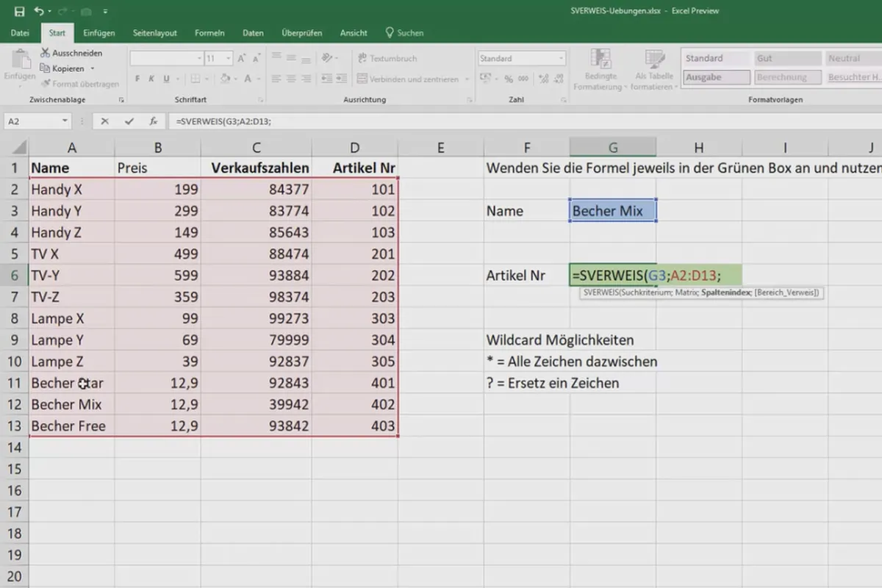Click the confirm checkmark formula bar icon

click(x=129, y=121)
